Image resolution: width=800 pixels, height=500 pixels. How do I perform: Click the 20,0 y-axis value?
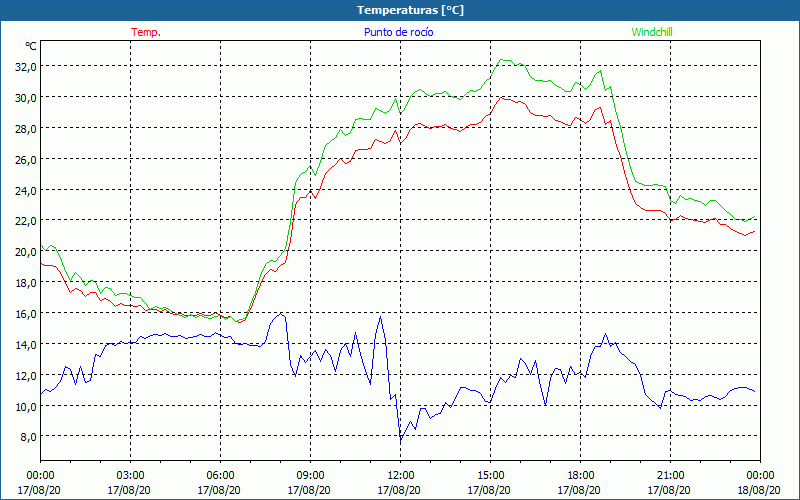[26, 252]
